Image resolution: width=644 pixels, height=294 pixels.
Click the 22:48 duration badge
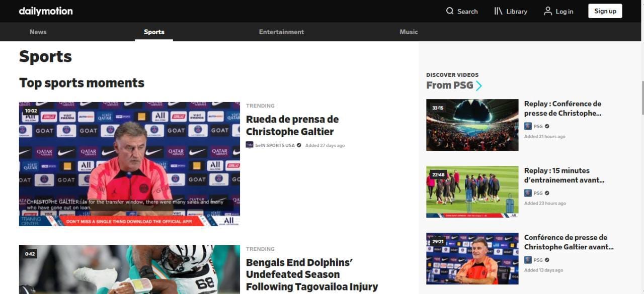coord(438,175)
